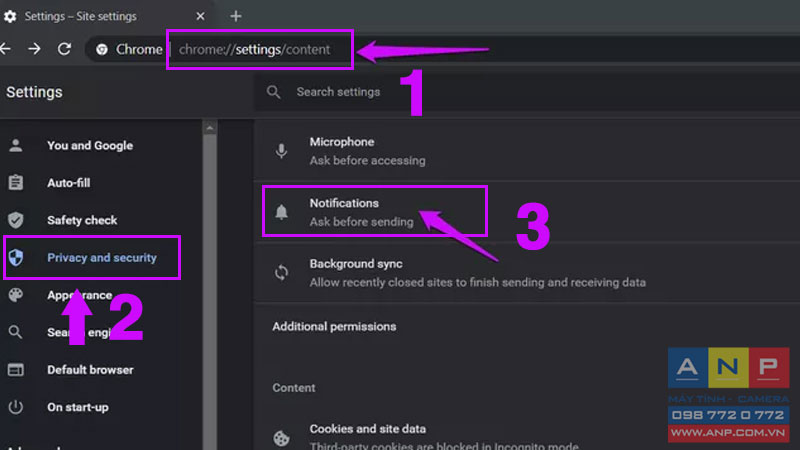The width and height of the screenshot is (800, 450).
Task: Click the chrome://settings/content address field
Action: click(x=255, y=49)
